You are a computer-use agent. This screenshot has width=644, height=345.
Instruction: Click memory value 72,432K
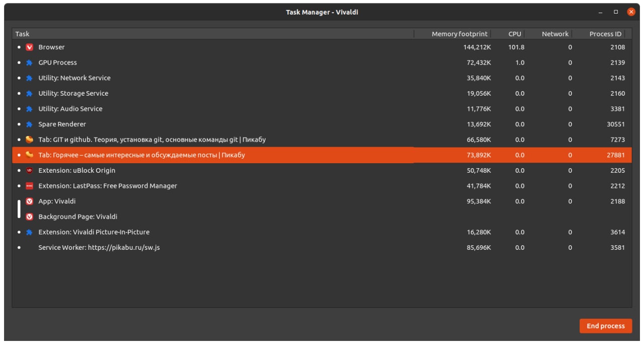click(479, 63)
